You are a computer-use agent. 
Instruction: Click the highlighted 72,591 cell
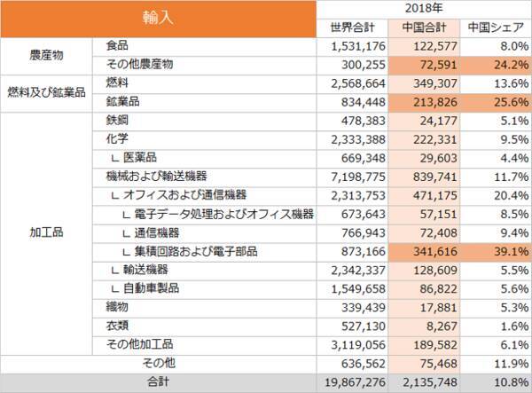[x=423, y=65]
